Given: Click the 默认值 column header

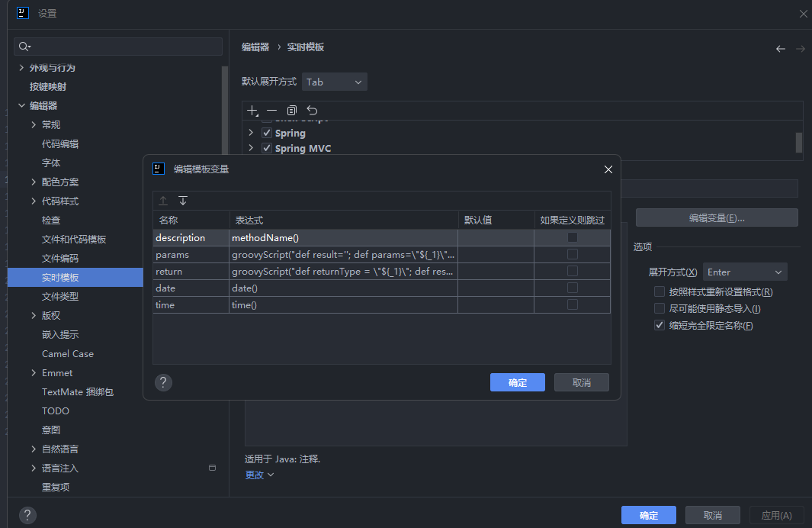Looking at the screenshot, I should tap(496, 221).
